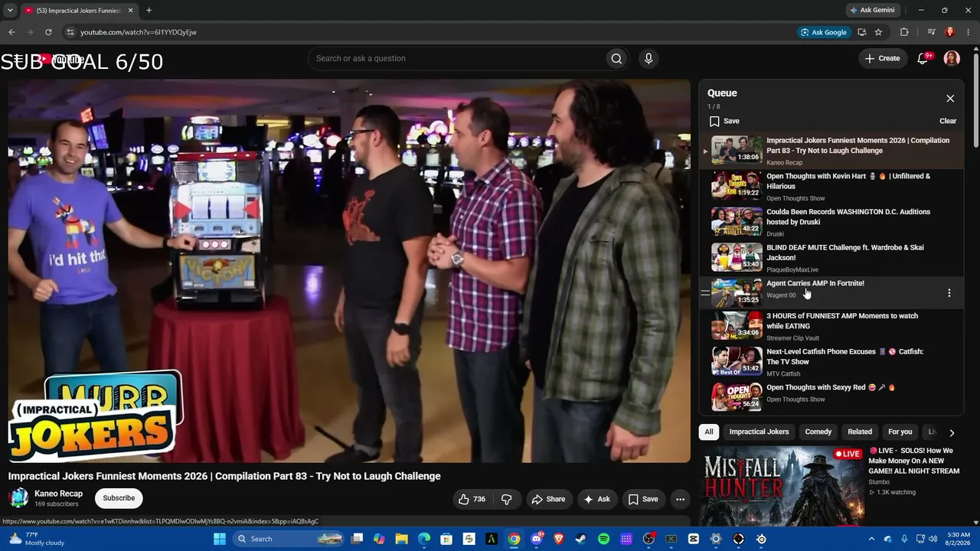
Task: Open the tab search dropdown in Chrome
Action: 10,10
